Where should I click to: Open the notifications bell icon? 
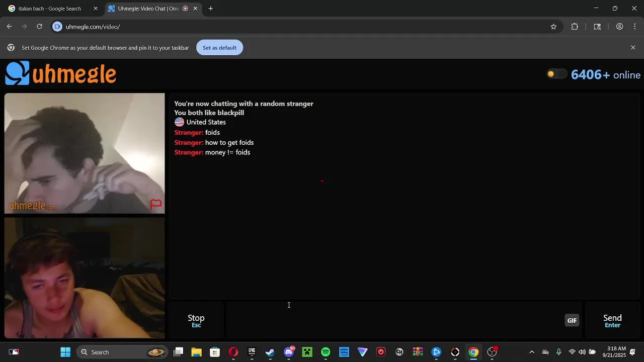(x=633, y=352)
